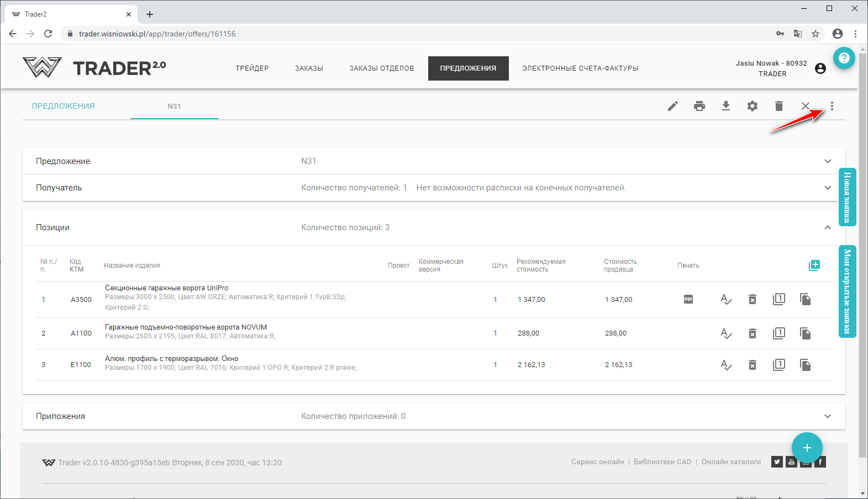Open the Новая заявка side panel
Viewport: 868px width, 499px height.
847,197
